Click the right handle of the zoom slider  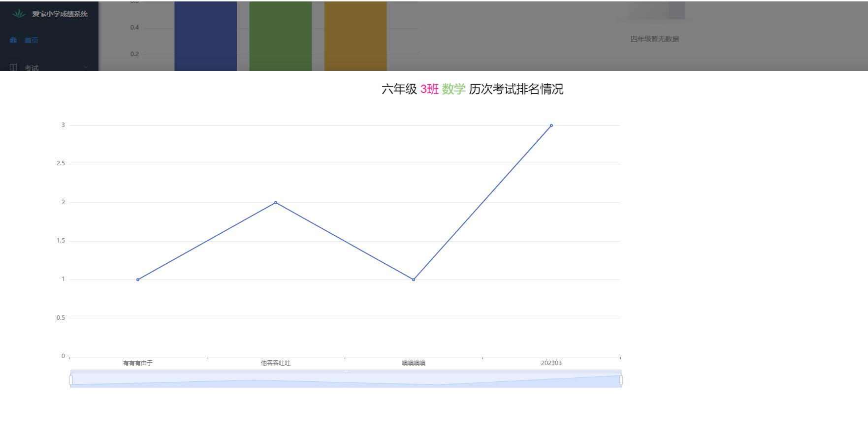point(621,380)
